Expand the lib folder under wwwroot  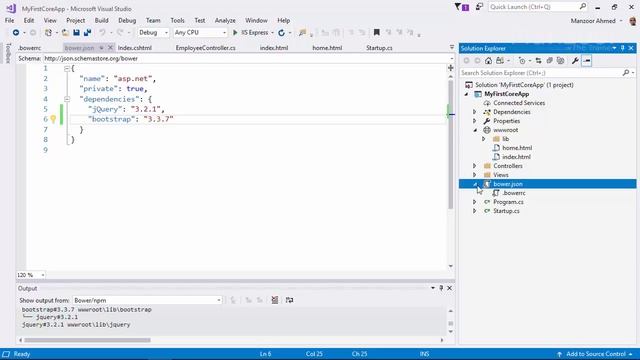click(484, 139)
